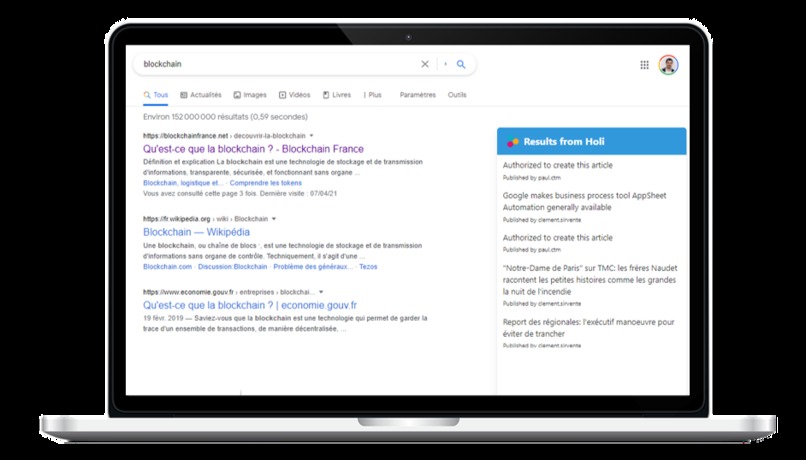
Task: Click 'Environ 152 000 000 résultats' count text
Action: pyautogui.click(x=226, y=117)
